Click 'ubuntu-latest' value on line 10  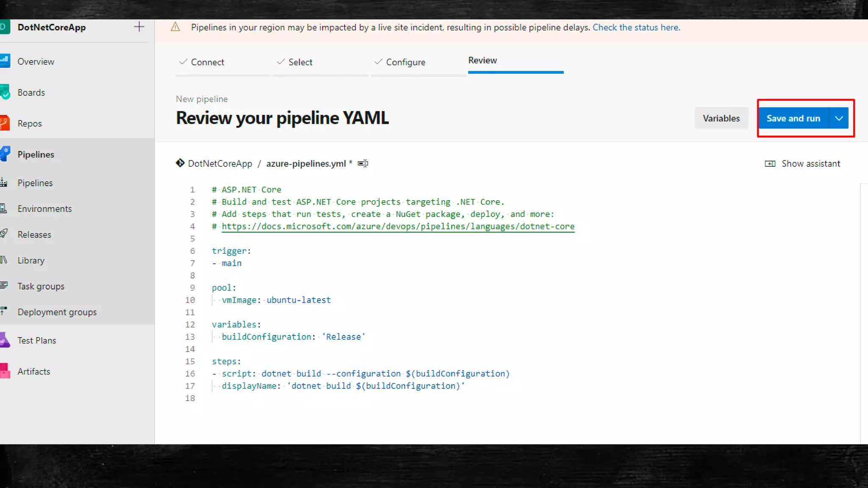pyautogui.click(x=299, y=300)
